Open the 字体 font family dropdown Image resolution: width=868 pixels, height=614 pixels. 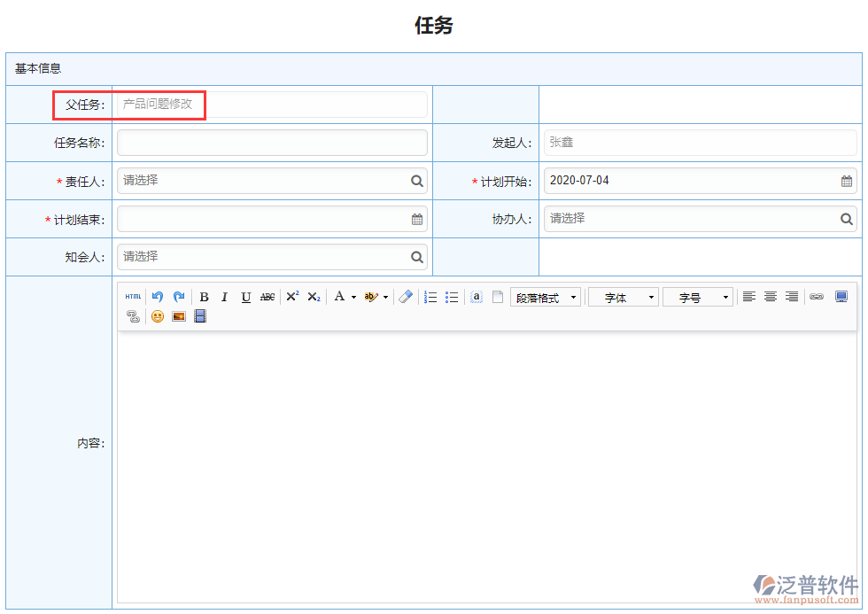[x=623, y=296]
